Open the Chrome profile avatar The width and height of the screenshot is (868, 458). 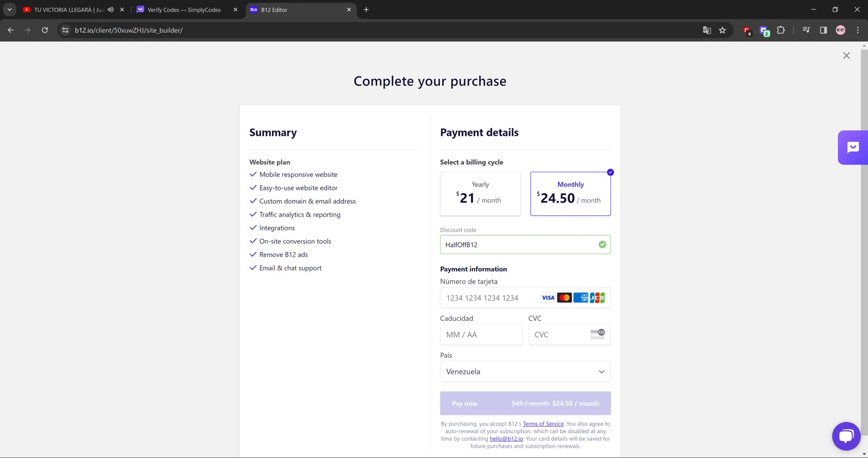click(841, 30)
